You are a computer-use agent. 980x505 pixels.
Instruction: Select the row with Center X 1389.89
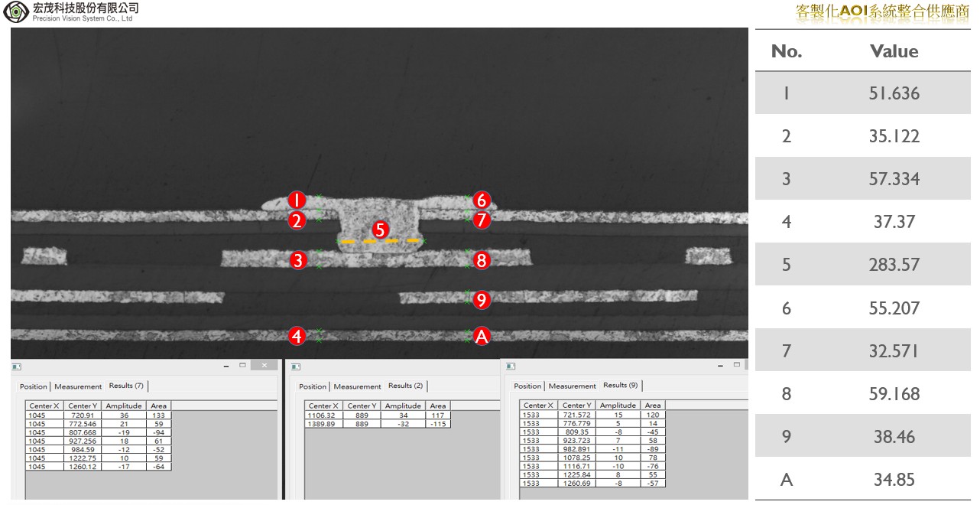(320, 423)
